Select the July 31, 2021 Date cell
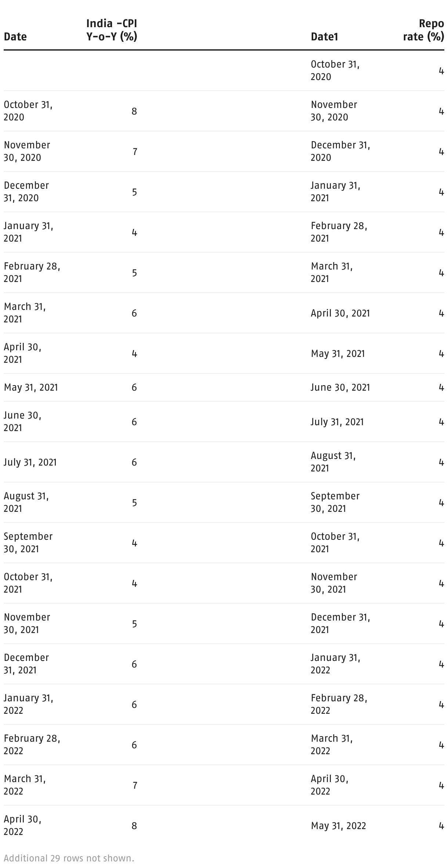This screenshot has width=448, height=868. [x=30, y=462]
